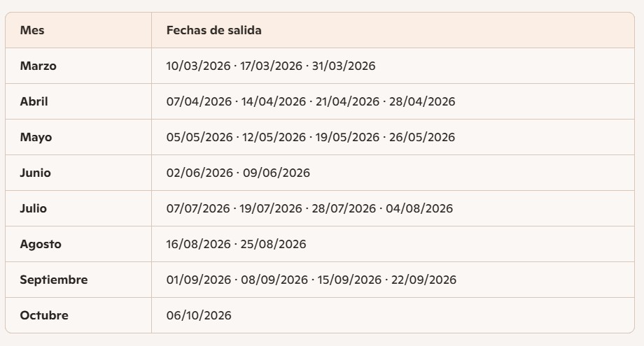Choose the 31/03/2026 departure date
Image resolution: width=644 pixels, height=346 pixels.
point(344,66)
